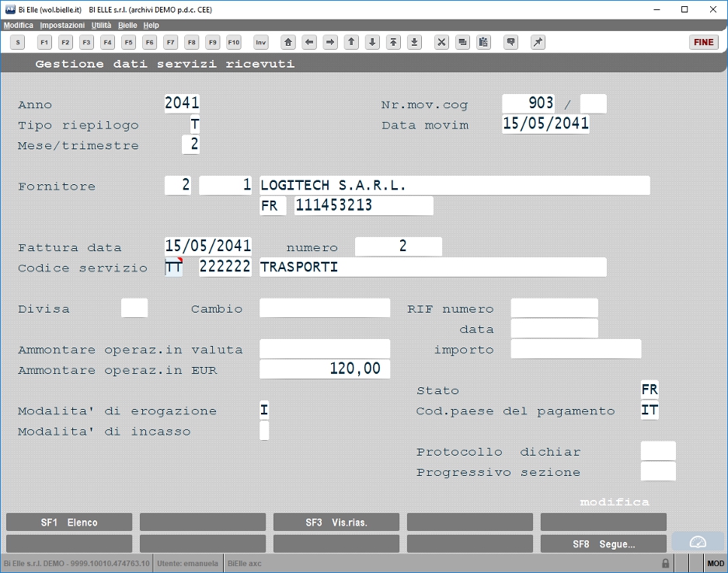Screen dimensions: 728x573
Task: Click the F10 toolbar key
Action: point(234,42)
